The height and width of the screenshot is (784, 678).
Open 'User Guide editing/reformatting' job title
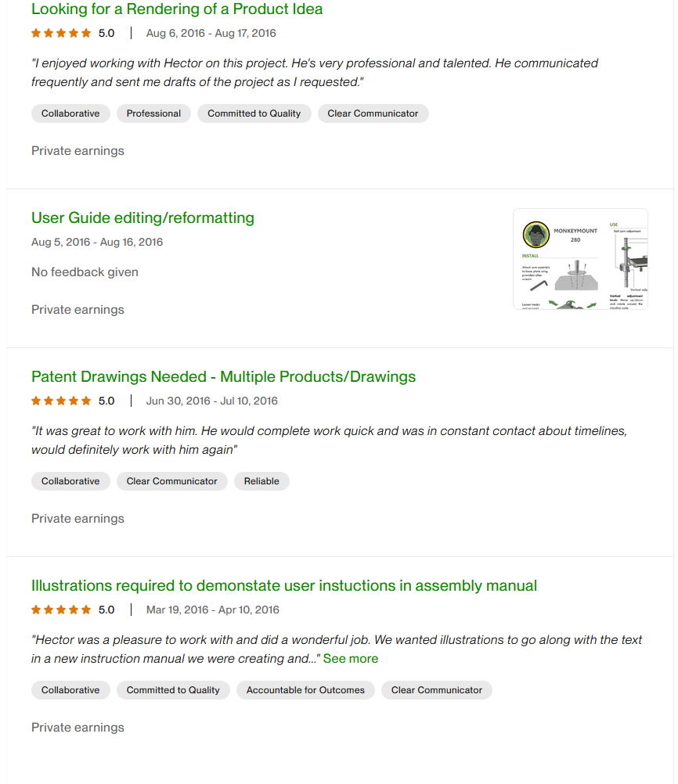pos(142,218)
